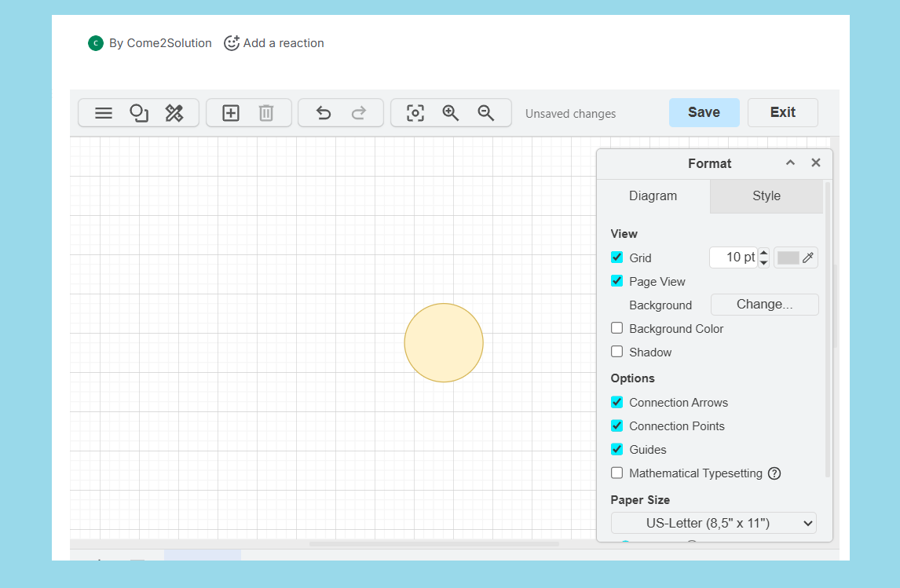Save the diagram

pos(704,112)
